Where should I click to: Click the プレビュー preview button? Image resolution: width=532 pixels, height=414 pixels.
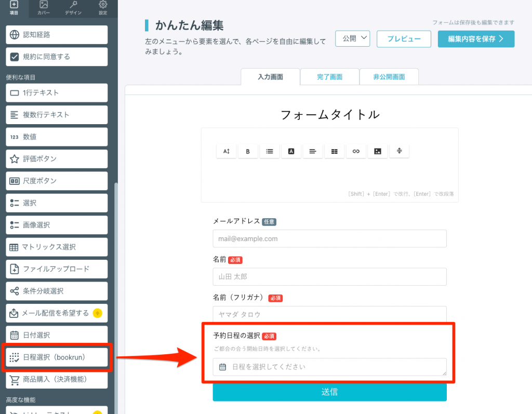point(404,38)
